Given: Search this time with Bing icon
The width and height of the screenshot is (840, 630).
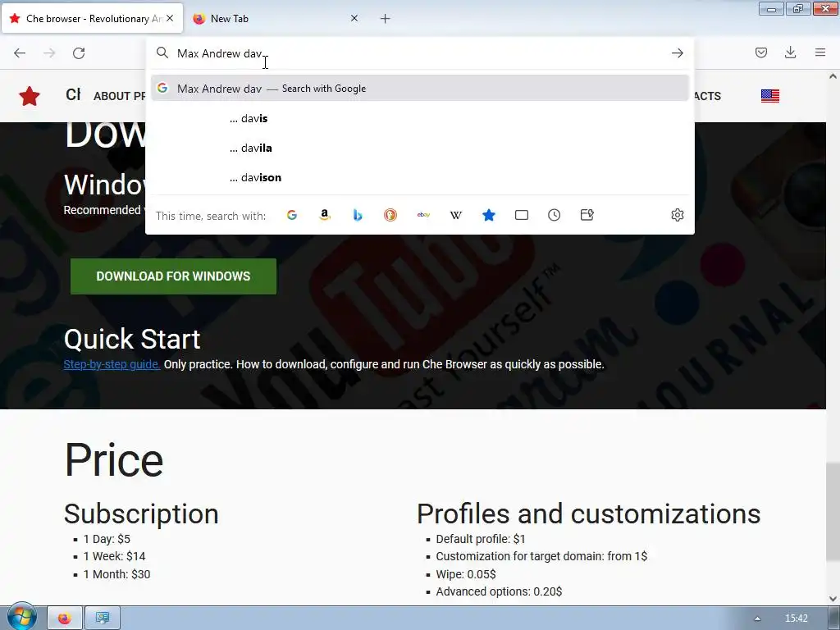Looking at the screenshot, I should [358, 216].
